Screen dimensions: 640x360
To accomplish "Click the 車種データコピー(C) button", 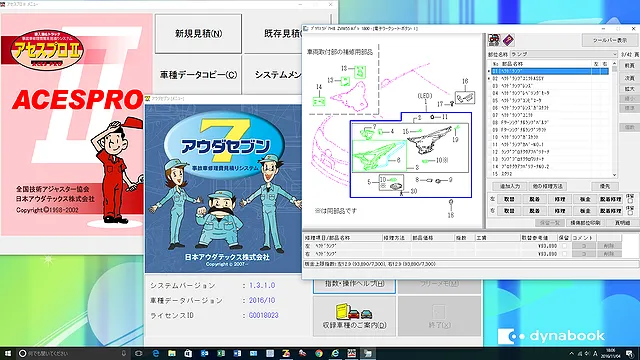I will pyautogui.click(x=198, y=75).
